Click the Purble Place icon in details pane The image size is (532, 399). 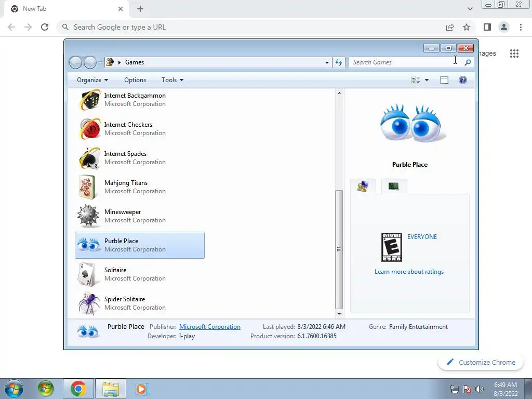point(88,331)
